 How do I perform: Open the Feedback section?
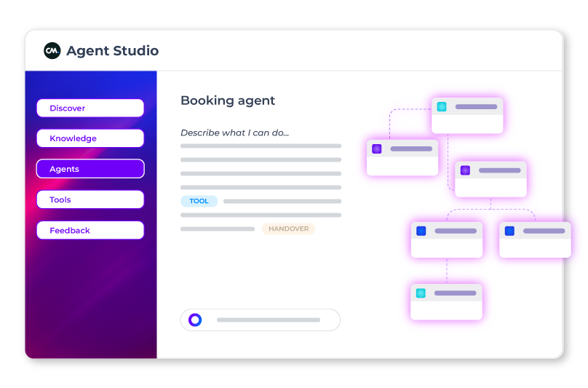pyautogui.click(x=90, y=231)
